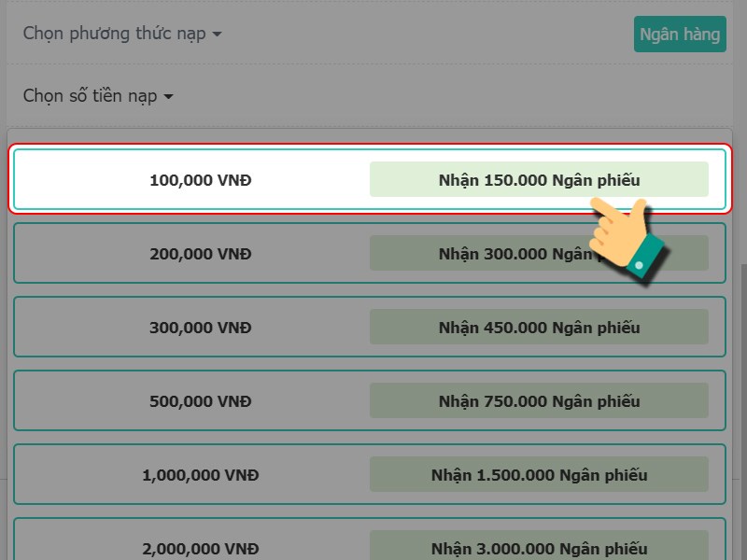Choose the 200,000 VNĐ amount
The height and width of the screenshot is (560, 747).
tap(200, 253)
